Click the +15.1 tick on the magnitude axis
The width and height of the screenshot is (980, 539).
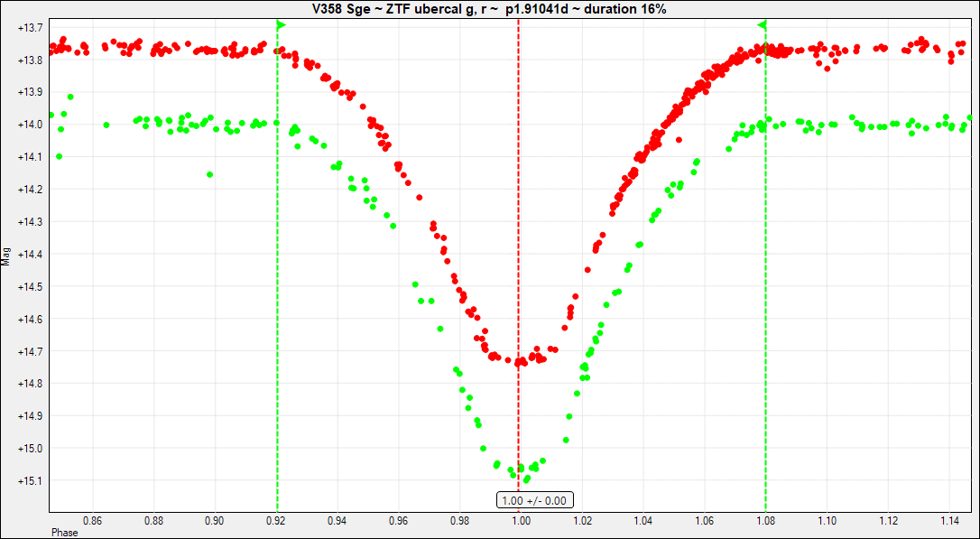[31, 480]
